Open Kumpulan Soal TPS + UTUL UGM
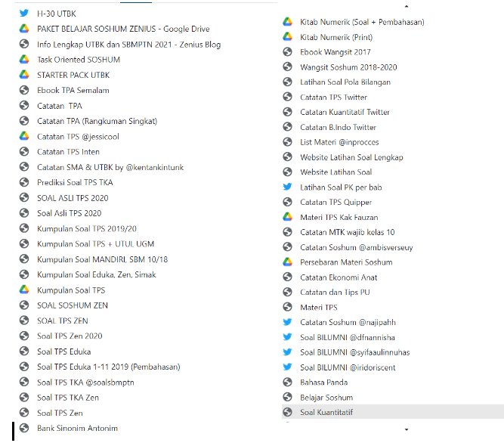The height and width of the screenshot is (446, 504). pos(95,243)
